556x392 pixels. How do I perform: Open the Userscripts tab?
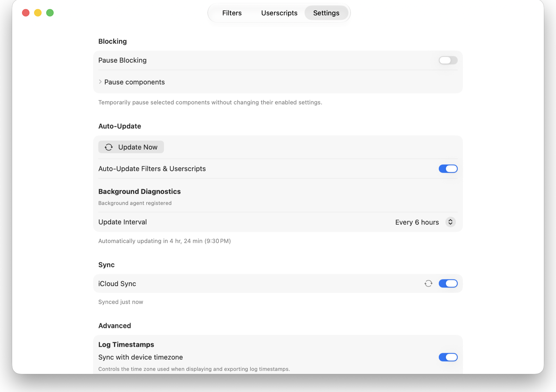[279, 13]
